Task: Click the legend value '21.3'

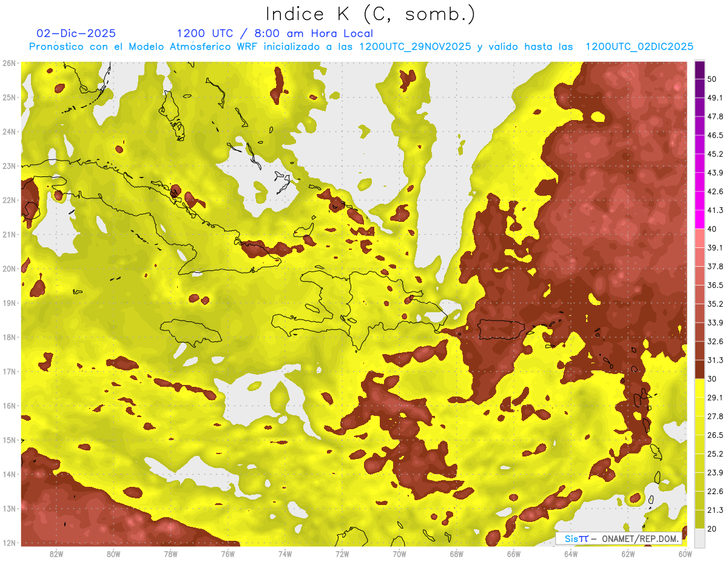Action: [x=715, y=510]
